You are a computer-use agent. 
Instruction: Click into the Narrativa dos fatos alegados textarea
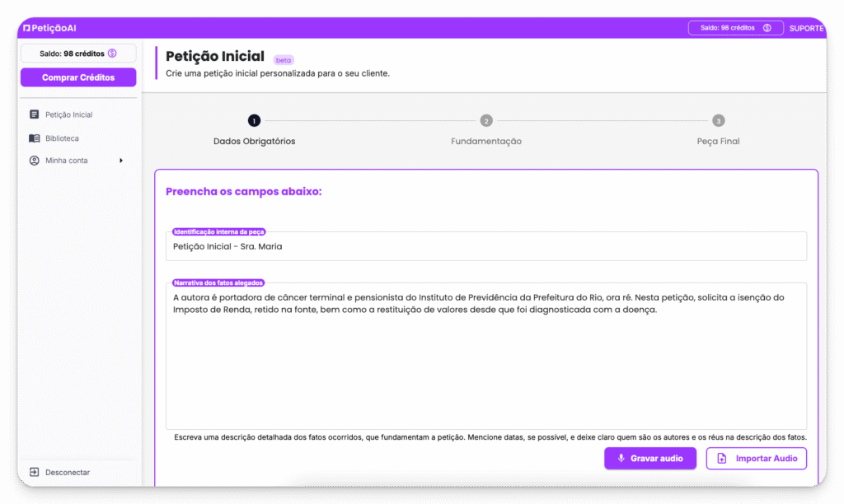pos(486,362)
